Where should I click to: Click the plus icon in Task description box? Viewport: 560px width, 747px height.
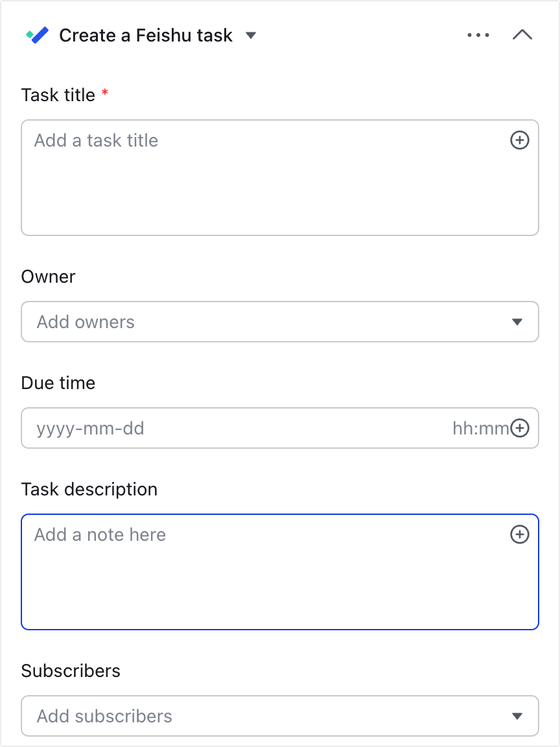pyautogui.click(x=520, y=534)
